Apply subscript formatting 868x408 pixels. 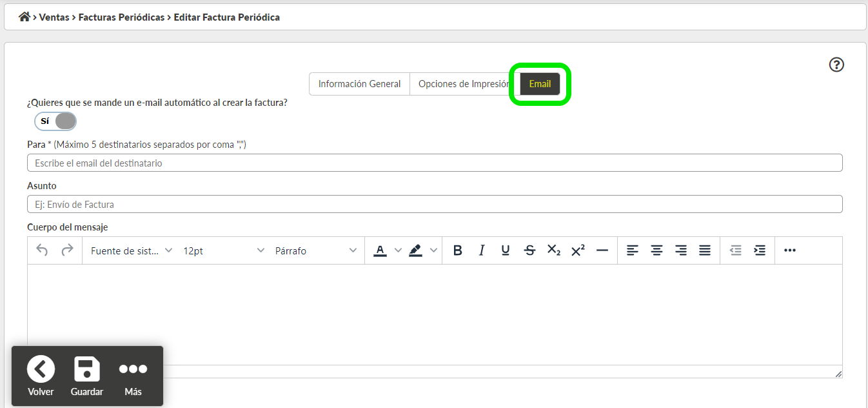pos(553,250)
